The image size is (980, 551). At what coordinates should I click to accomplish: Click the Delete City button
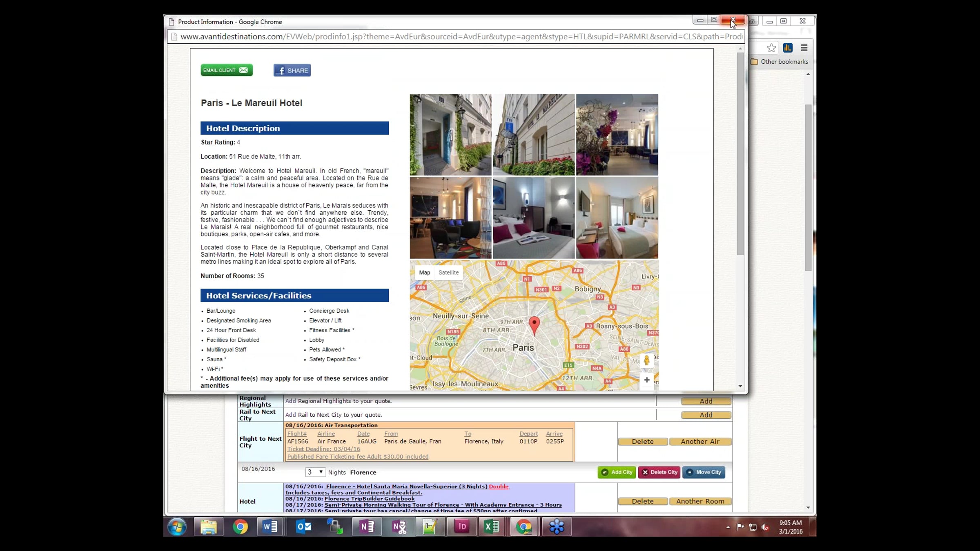(x=659, y=472)
